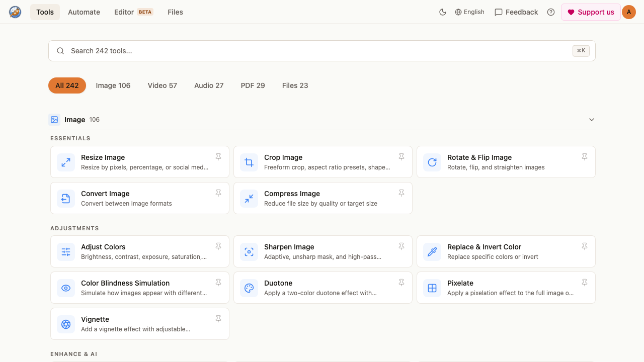Click the ADJUSTMENTS heading

(74, 228)
